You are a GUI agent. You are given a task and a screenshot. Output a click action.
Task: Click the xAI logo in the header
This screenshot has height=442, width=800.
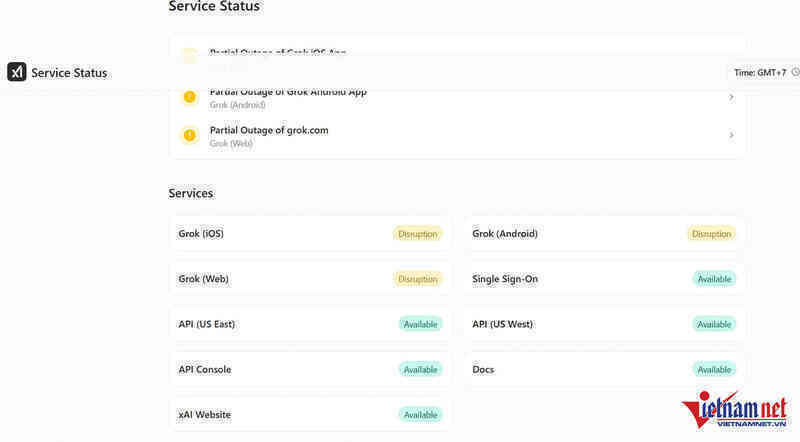[17, 72]
